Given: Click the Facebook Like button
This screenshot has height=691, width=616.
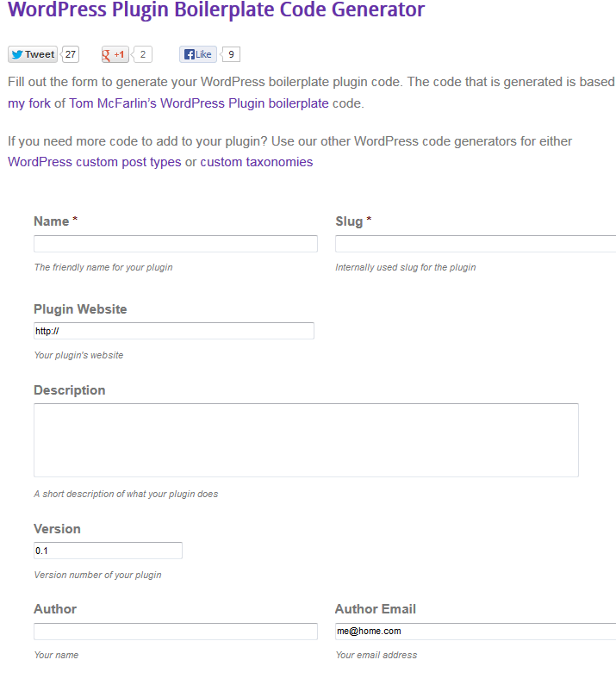Looking at the screenshot, I should [x=198, y=54].
